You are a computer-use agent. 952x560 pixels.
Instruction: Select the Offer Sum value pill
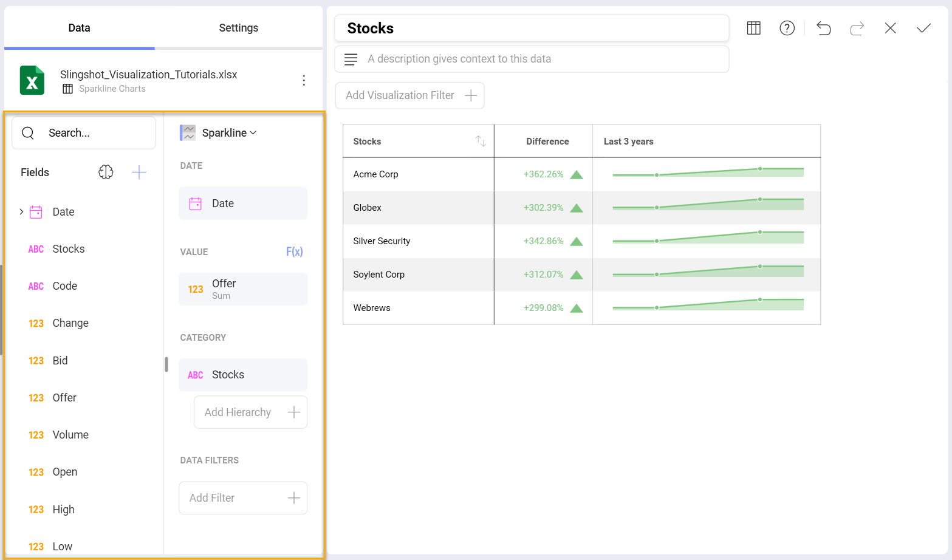(x=243, y=289)
